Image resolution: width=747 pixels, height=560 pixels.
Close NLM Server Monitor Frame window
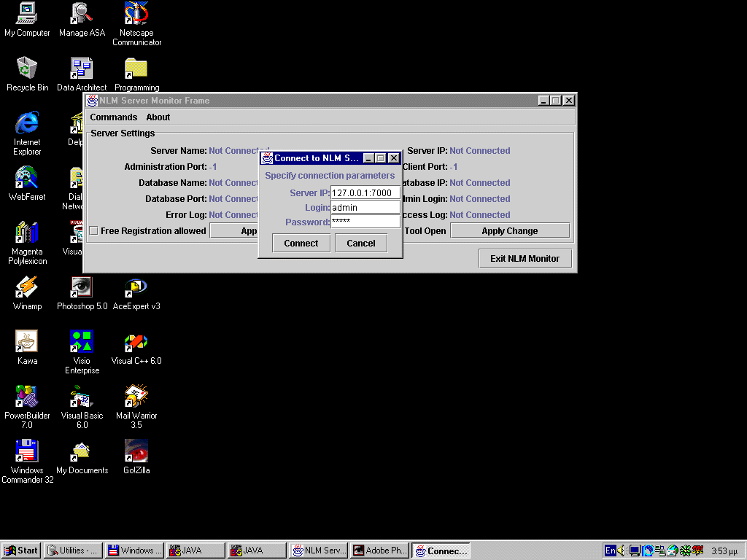click(569, 101)
